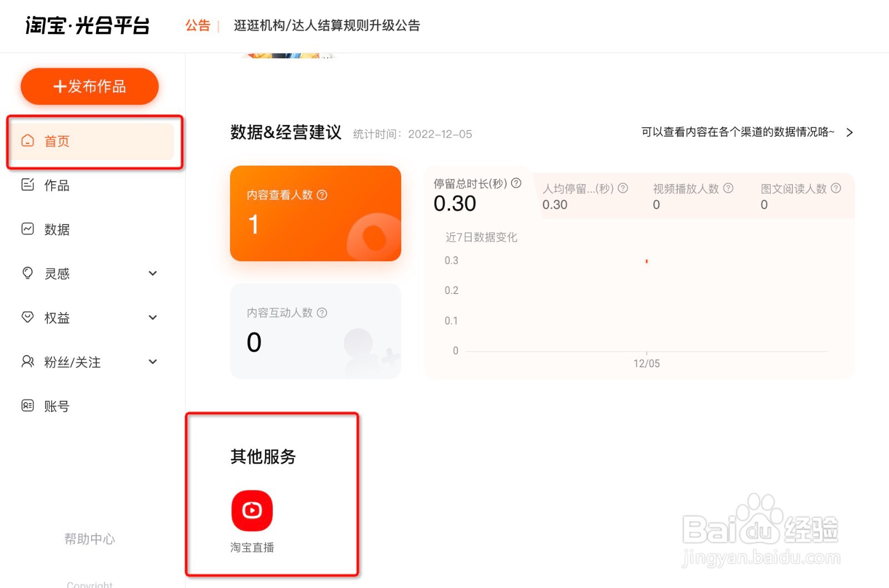Click the 近7日数据变化 chart title
Screen dimensions: 889x588
[481, 237]
